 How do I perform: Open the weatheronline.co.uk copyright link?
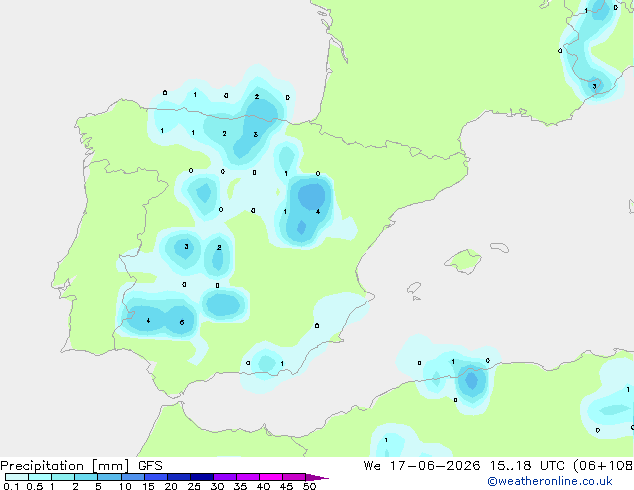pos(550,481)
